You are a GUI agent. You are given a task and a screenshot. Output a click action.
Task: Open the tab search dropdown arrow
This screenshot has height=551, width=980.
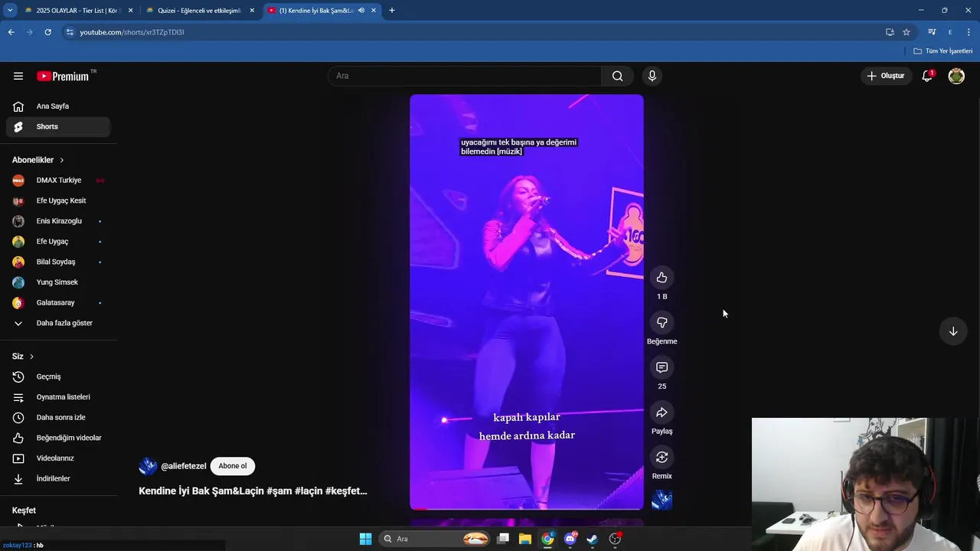[x=9, y=11]
